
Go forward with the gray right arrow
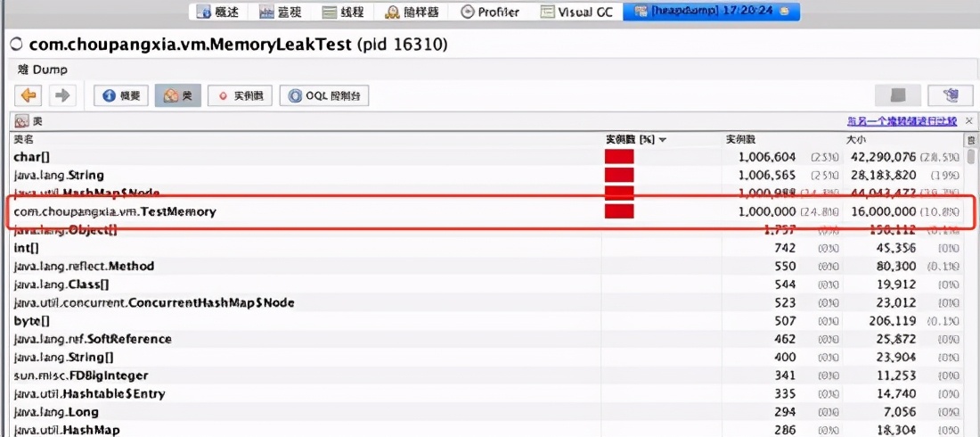[61, 95]
